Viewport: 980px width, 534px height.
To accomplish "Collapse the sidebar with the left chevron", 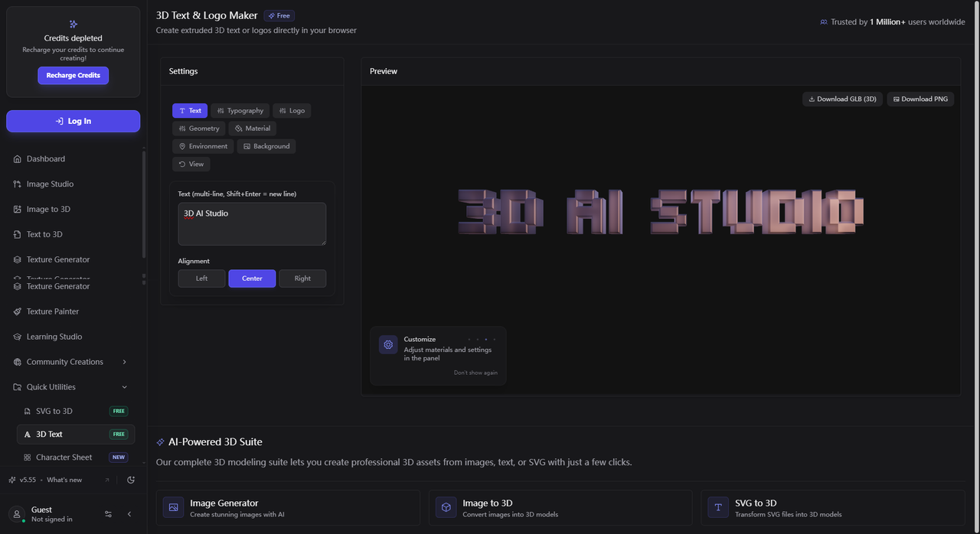I will [129, 514].
